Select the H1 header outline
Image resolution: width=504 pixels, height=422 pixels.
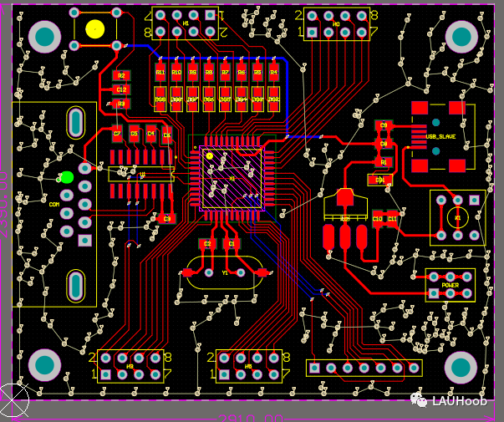point(186,23)
